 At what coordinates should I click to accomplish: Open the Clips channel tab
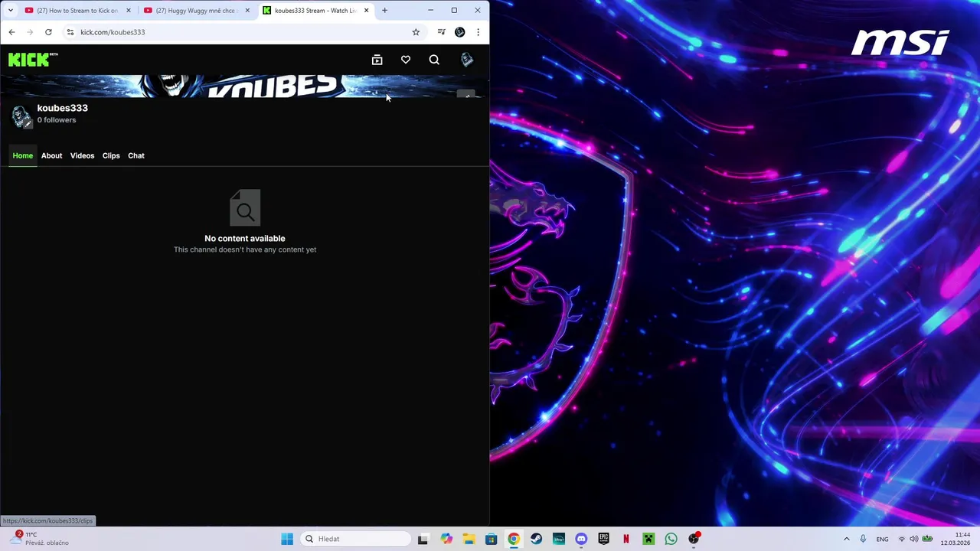point(111,155)
